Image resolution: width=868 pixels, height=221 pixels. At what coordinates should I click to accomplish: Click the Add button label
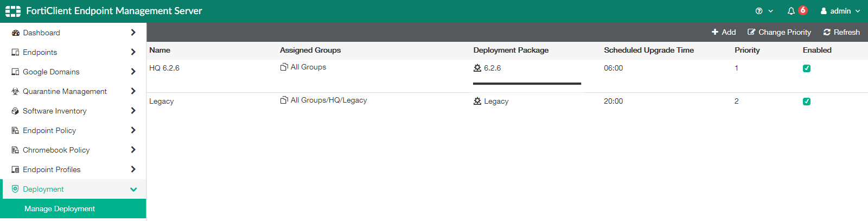coord(729,32)
